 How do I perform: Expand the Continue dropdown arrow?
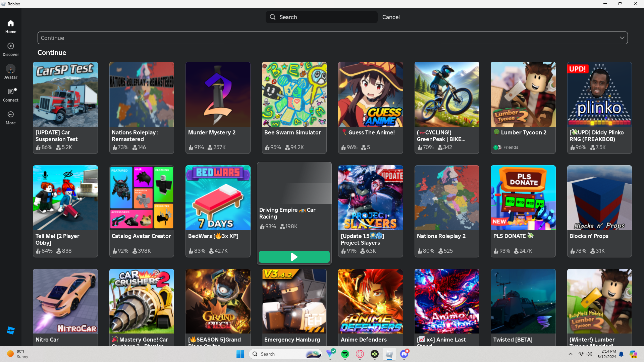(x=622, y=38)
